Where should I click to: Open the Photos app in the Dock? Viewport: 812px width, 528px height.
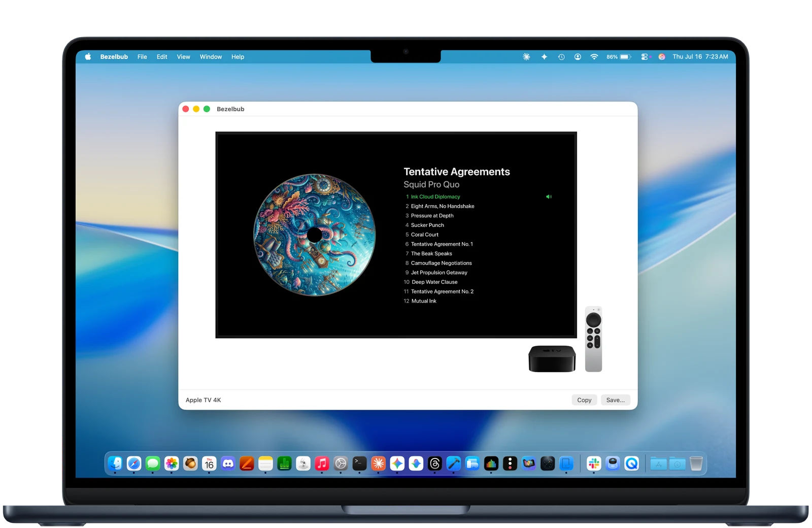pos(172,463)
